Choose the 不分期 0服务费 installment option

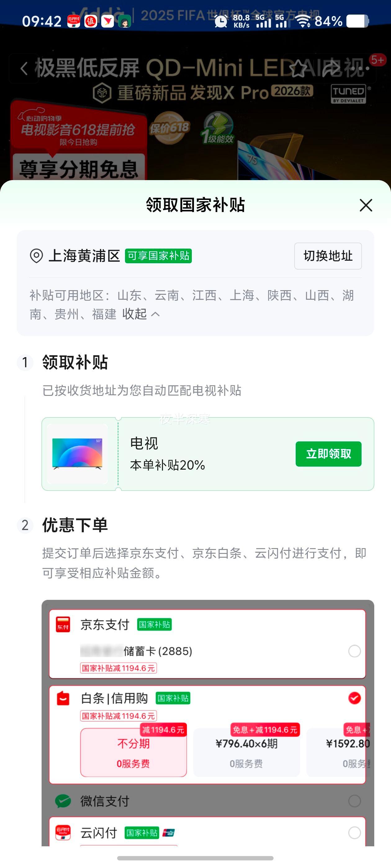point(133,752)
